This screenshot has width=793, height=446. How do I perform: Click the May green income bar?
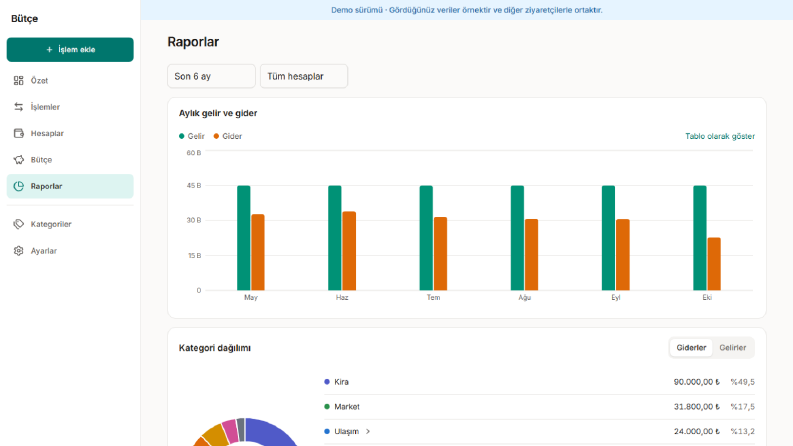pos(244,238)
